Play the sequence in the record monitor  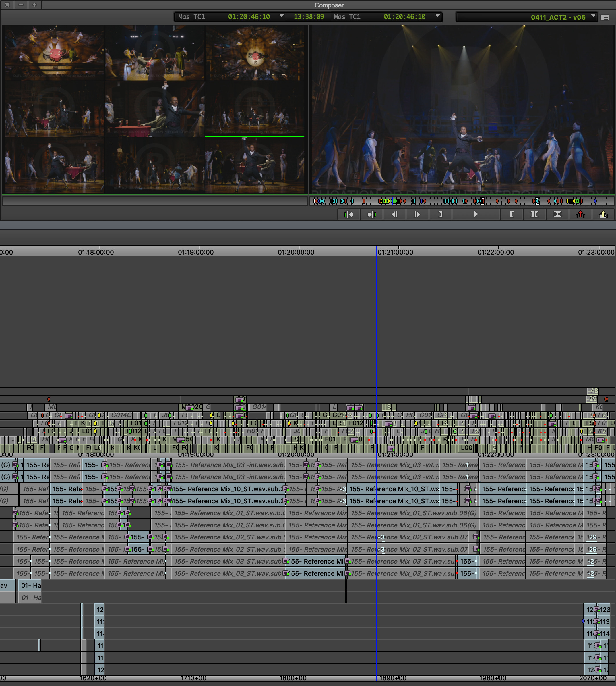[476, 214]
